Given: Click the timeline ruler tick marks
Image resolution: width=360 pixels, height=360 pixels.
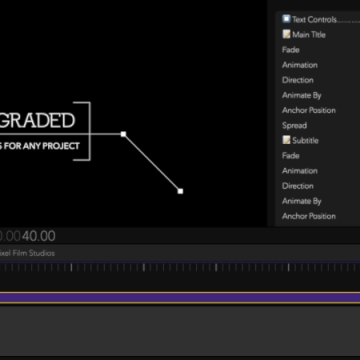Looking at the screenshot, I should 180,267.
